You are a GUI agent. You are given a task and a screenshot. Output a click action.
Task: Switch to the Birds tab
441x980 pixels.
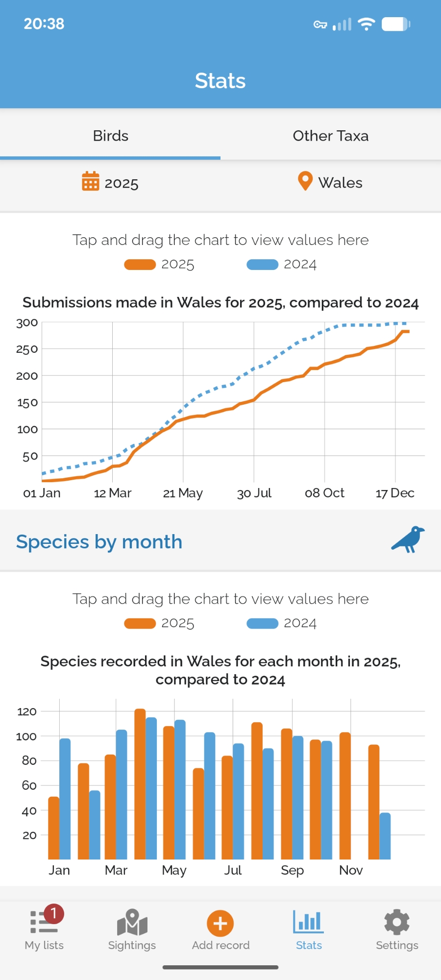(111, 136)
